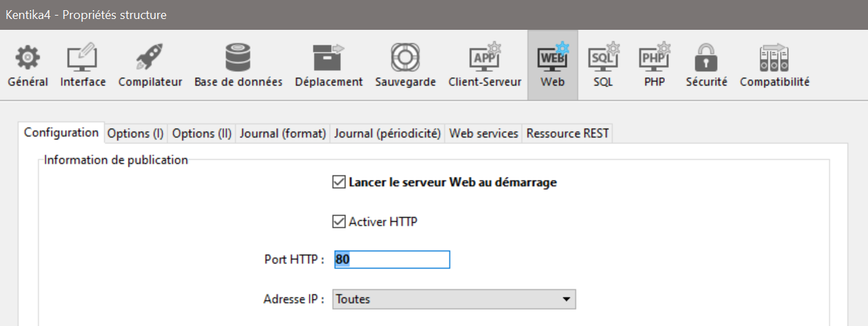Click the Port HTTP label

(x=295, y=260)
